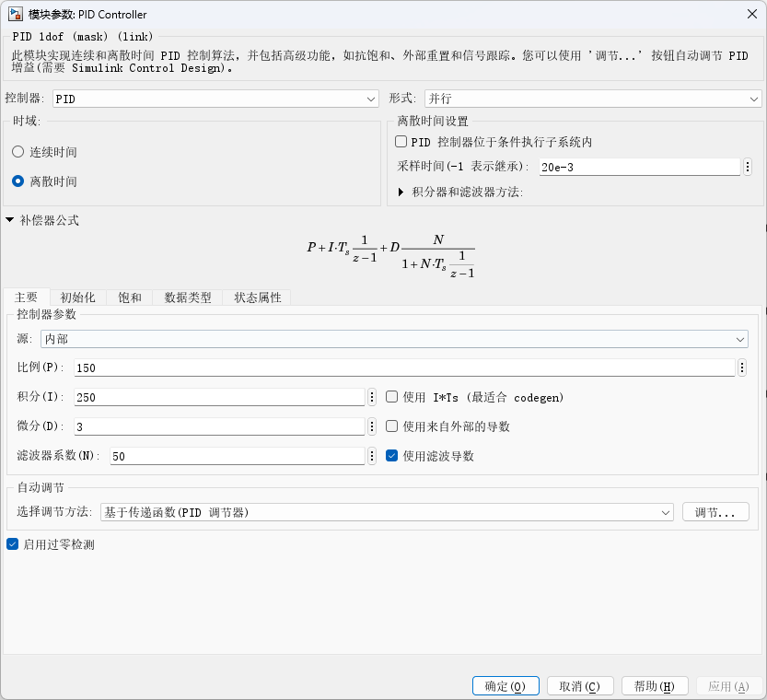Click the vertical dots beside 积分(I) field
Image resolution: width=767 pixels, height=700 pixels.
372,397
